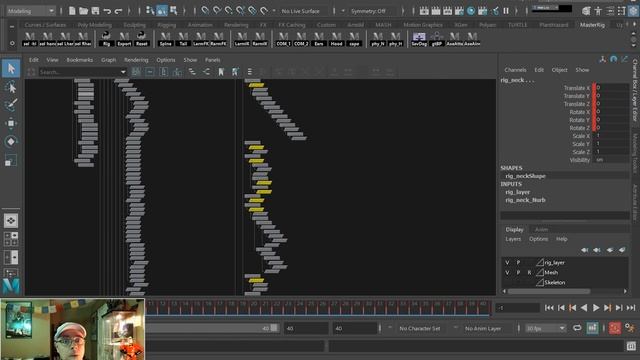
Task: Click the bookmark icon in node editor toolbar
Action: pos(221,72)
